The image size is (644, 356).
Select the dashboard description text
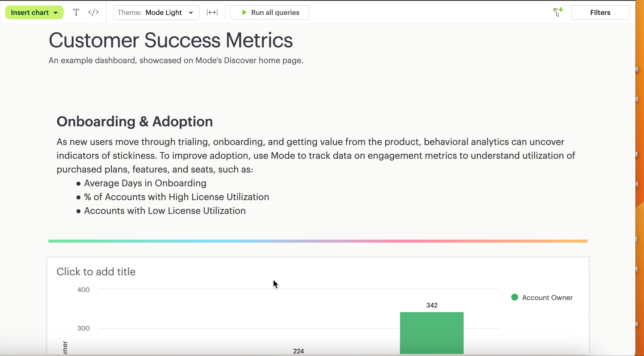point(176,60)
